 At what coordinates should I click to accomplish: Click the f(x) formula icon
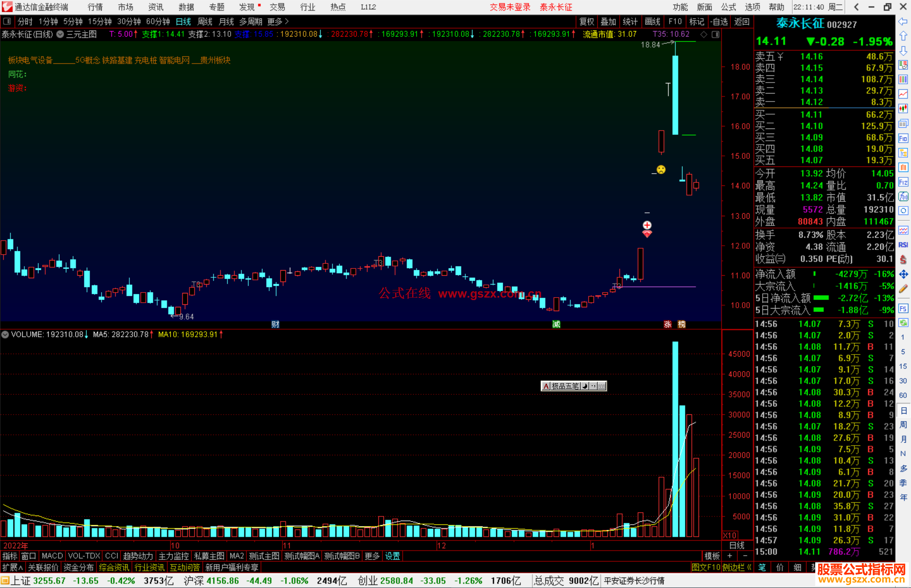[x=903, y=196]
